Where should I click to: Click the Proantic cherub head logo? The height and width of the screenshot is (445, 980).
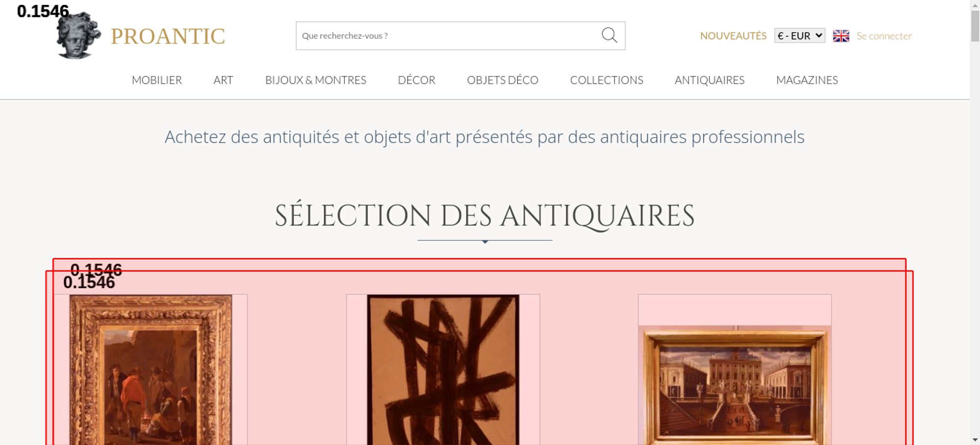[78, 35]
